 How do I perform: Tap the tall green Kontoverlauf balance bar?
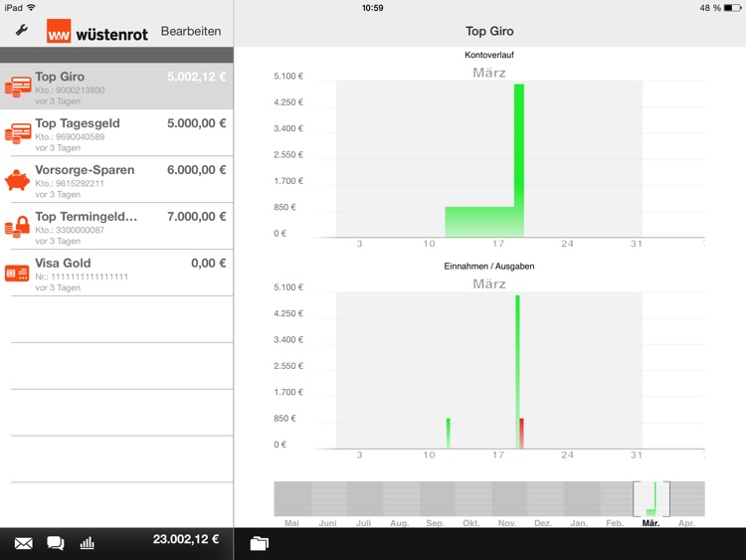(x=519, y=160)
